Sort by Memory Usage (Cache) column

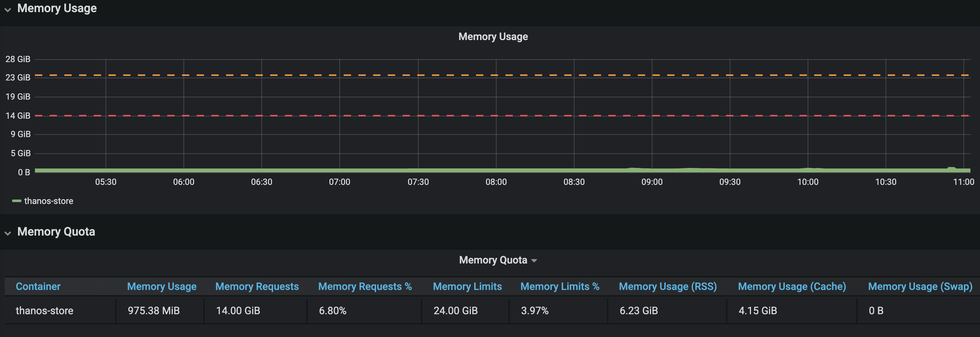792,286
